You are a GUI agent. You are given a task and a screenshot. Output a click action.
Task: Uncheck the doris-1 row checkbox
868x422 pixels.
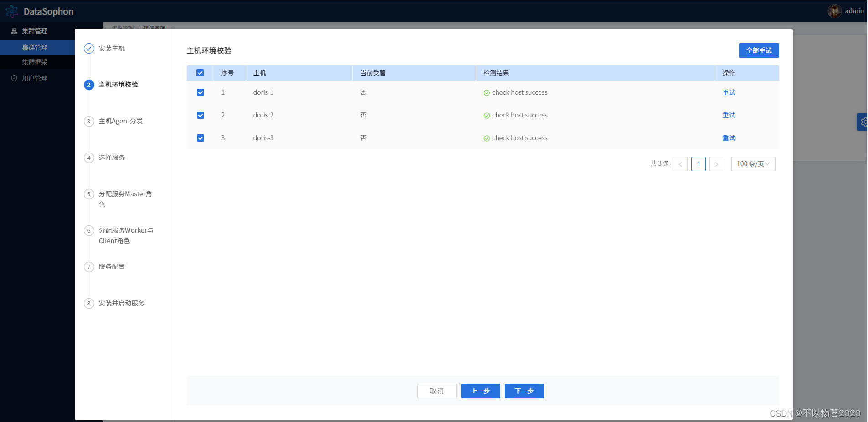pyautogui.click(x=200, y=92)
